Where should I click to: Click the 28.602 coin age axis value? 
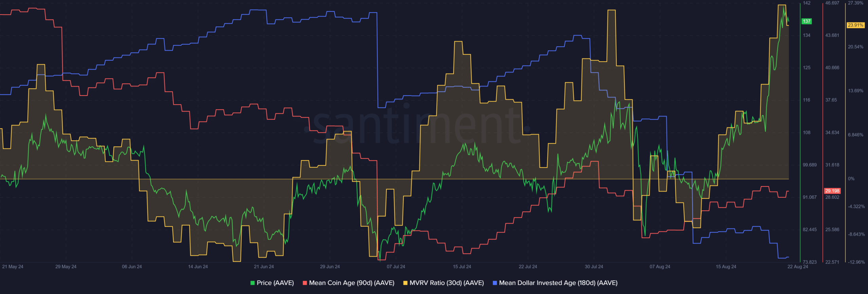tap(832, 197)
